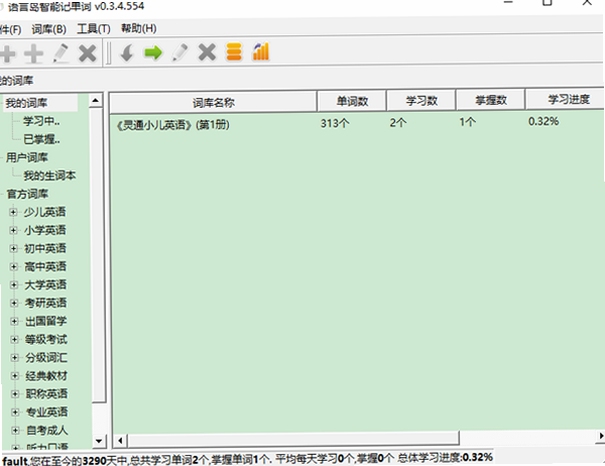Click the 1个 mastered count cell
Screen dimensions: 605x466
point(467,122)
